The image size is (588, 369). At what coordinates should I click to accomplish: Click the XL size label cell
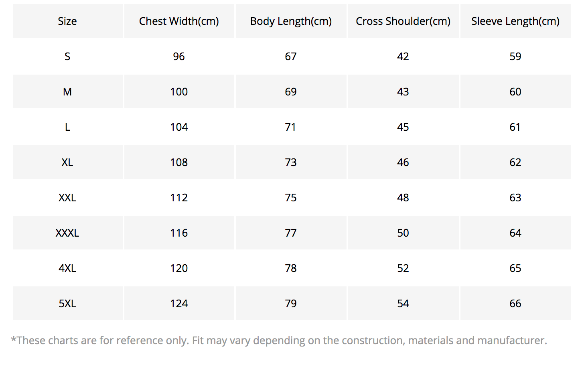point(67,162)
